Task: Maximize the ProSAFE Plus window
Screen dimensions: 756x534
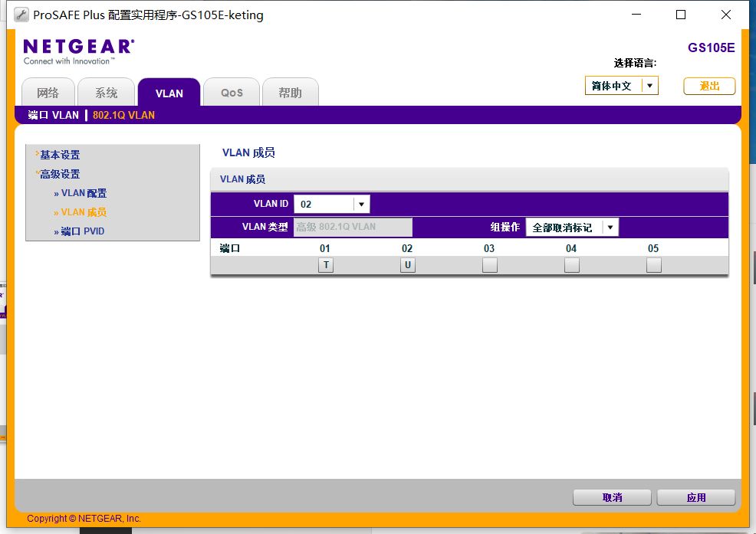Action: 681,15
